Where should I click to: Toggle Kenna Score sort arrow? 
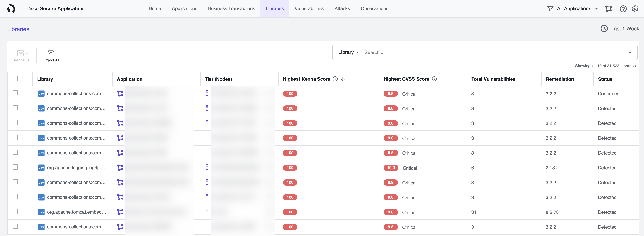point(343,79)
